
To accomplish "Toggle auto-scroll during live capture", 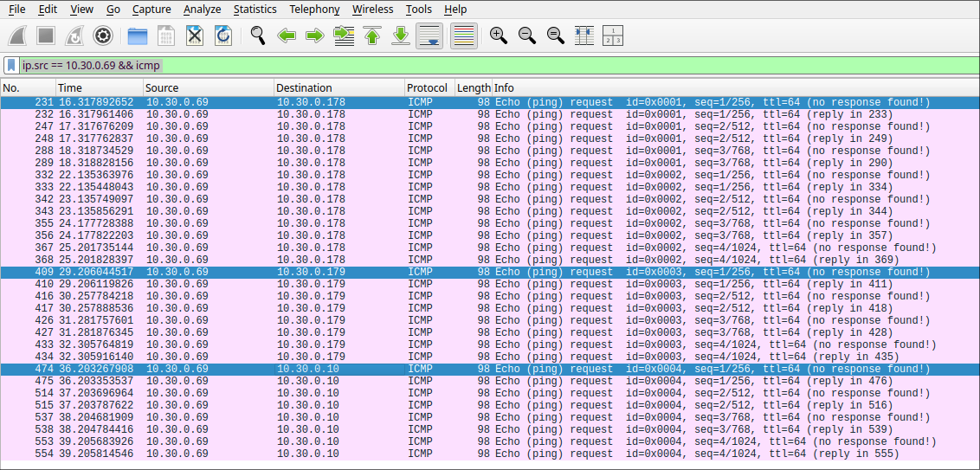I will (429, 35).
